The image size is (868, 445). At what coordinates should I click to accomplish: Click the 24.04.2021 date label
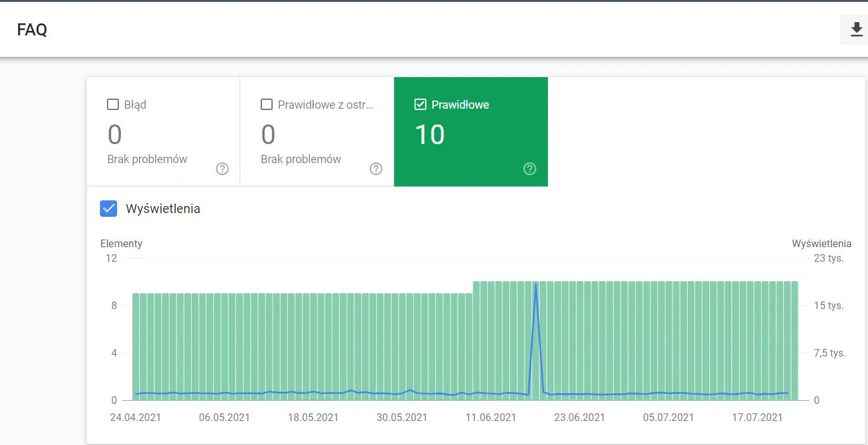[x=135, y=418]
